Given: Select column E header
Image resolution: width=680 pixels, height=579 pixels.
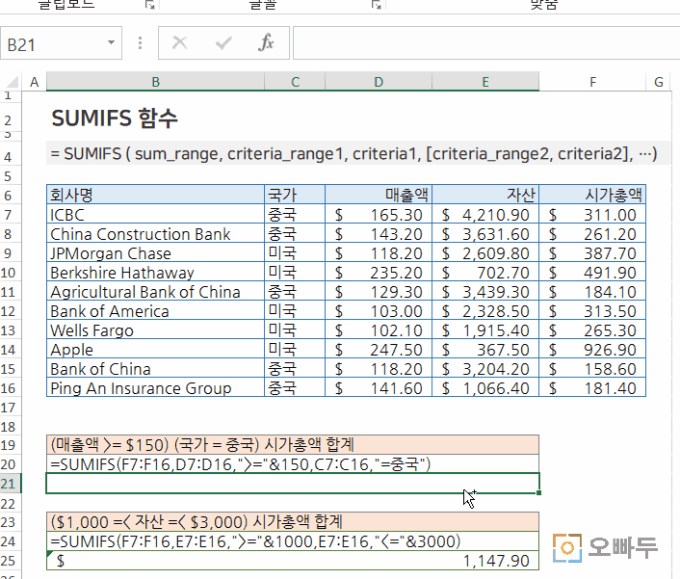Looking at the screenshot, I should tap(485, 82).
